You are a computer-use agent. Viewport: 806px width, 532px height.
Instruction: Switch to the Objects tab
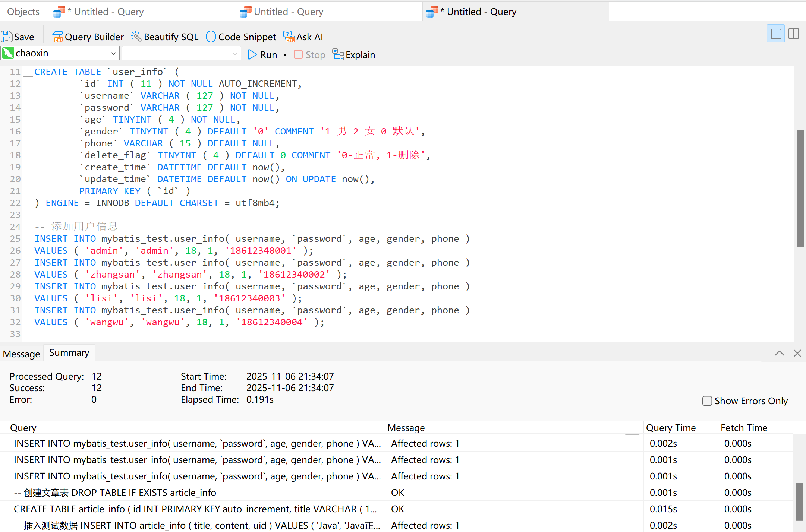pyautogui.click(x=23, y=12)
